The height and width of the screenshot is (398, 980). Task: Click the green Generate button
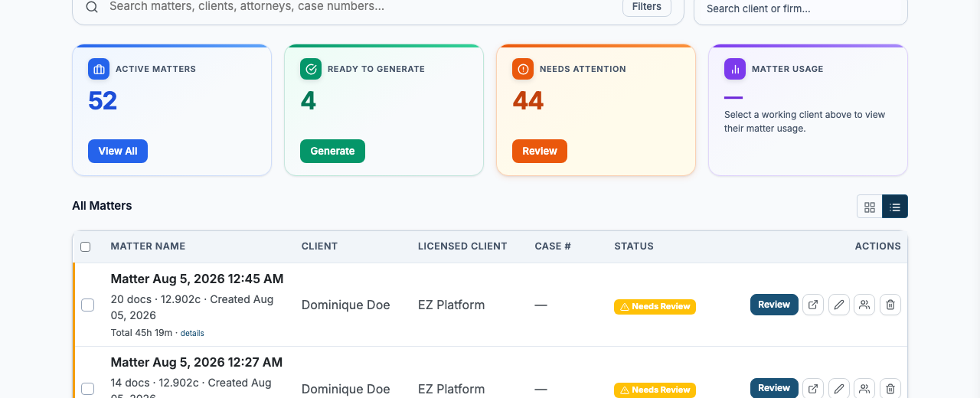click(x=332, y=151)
